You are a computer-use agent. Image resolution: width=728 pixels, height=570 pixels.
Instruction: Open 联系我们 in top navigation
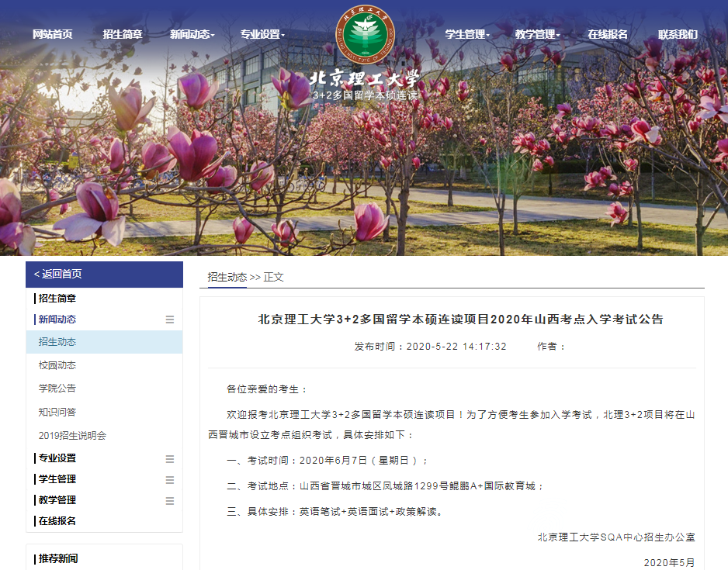(678, 34)
